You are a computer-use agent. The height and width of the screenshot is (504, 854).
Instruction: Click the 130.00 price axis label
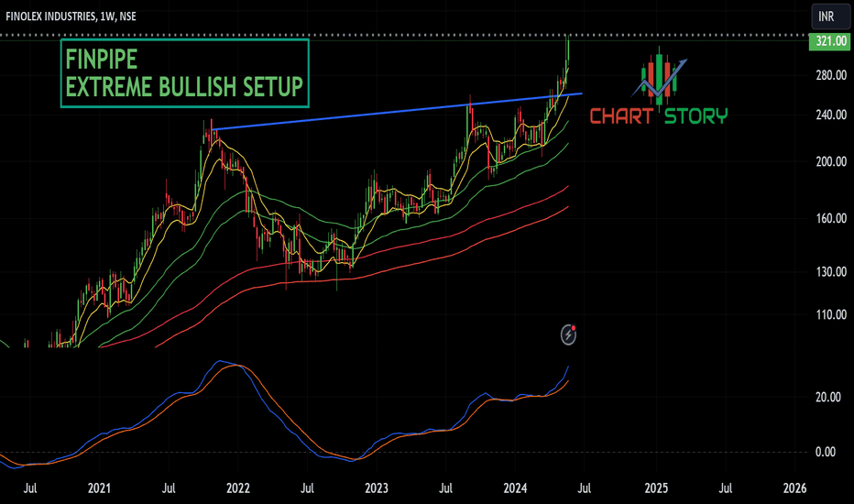831,272
